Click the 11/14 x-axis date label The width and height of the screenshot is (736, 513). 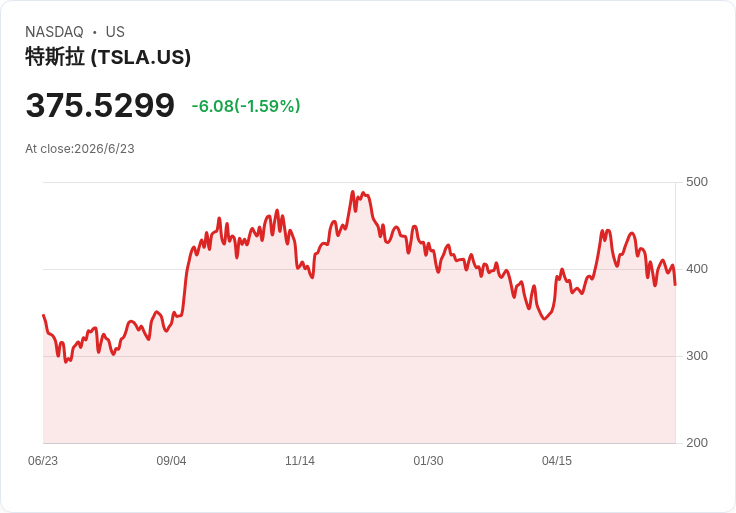pos(300,461)
